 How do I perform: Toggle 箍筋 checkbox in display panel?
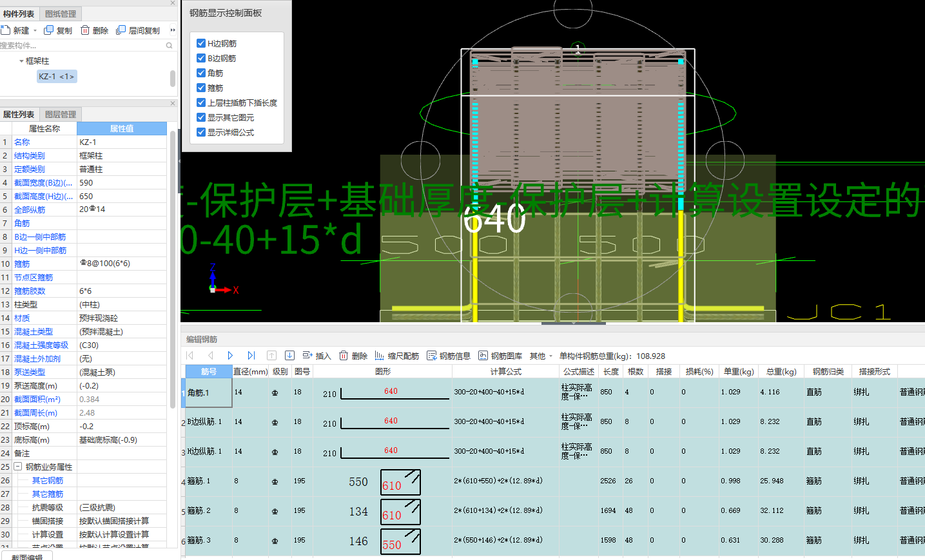tap(201, 88)
